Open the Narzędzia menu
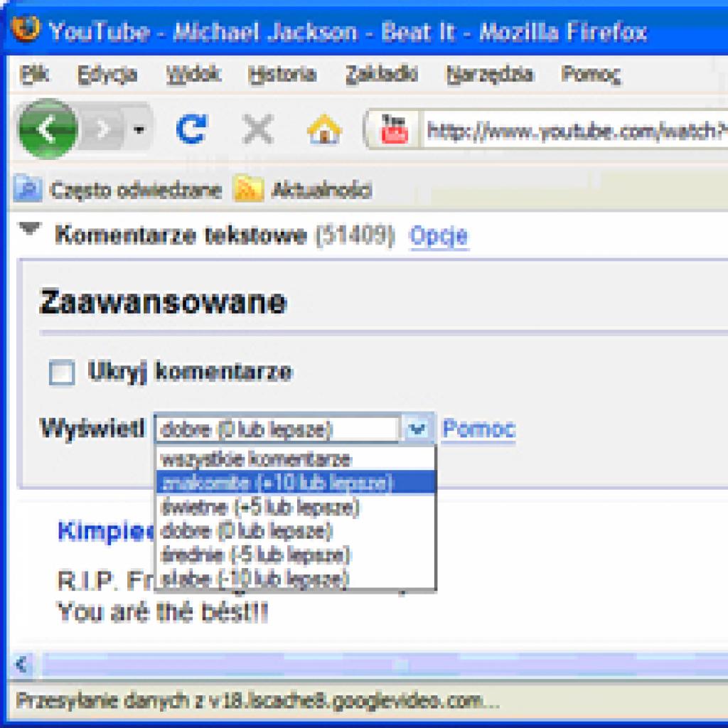Image resolution: width=728 pixels, height=728 pixels. point(490,74)
